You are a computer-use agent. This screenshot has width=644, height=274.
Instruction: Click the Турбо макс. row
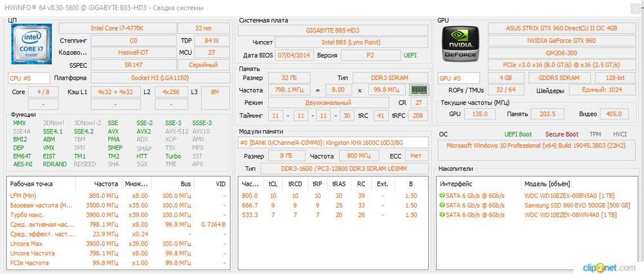118,215
